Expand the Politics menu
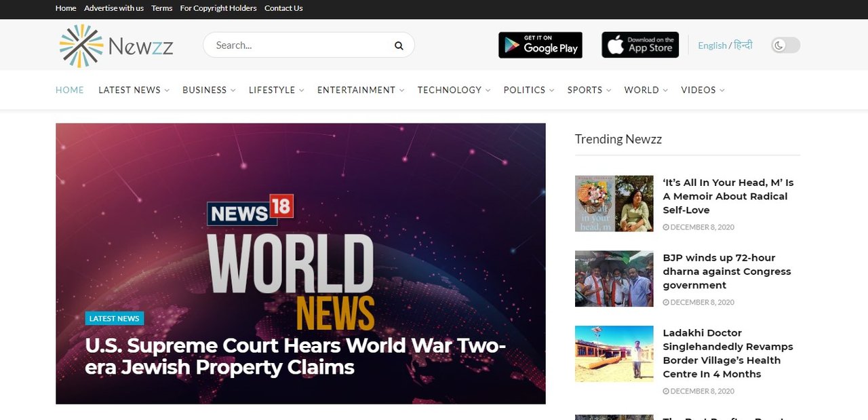Image resolution: width=868 pixels, height=420 pixels. tap(529, 90)
